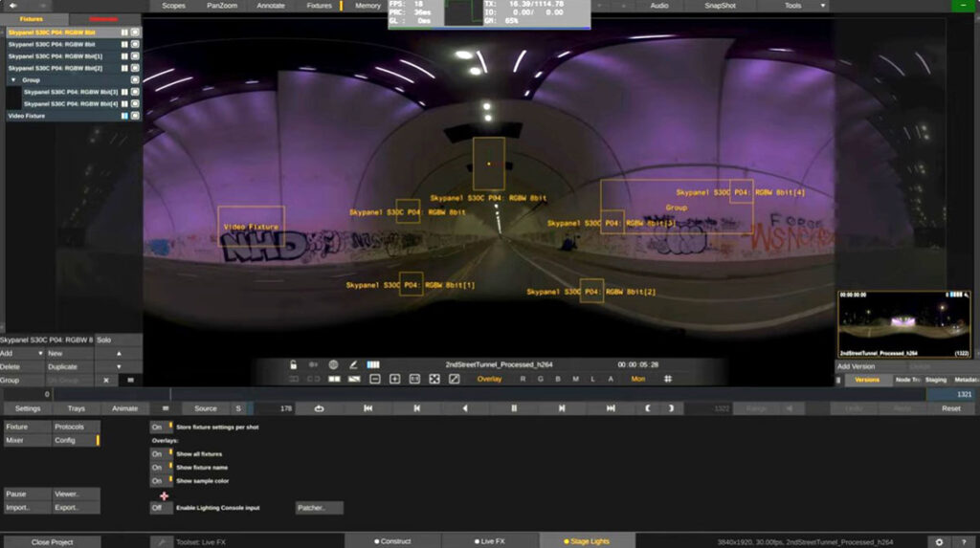This screenshot has width=980, height=548.
Task: Jump to last frame of timeline
Action: click(x=611, y=408)
